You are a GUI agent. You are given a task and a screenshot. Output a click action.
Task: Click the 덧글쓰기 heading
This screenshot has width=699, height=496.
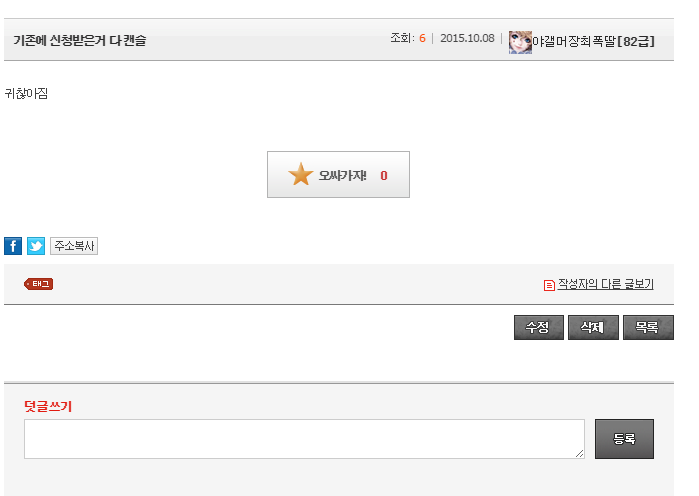[48, 406]
